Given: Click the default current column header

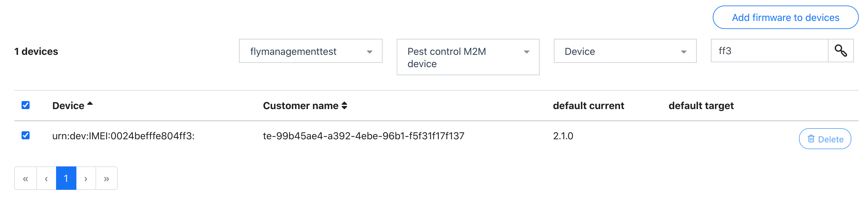Looking at the screenshot, I should click(588, 106).
